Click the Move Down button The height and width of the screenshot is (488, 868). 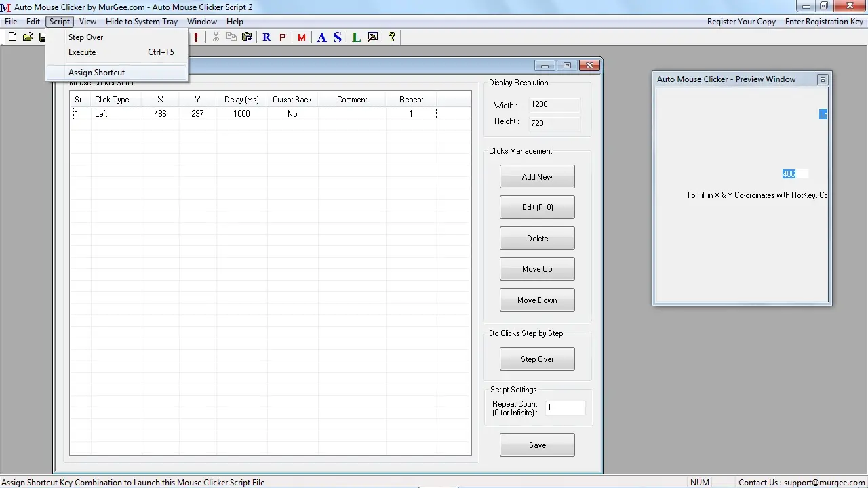point(537,300)
